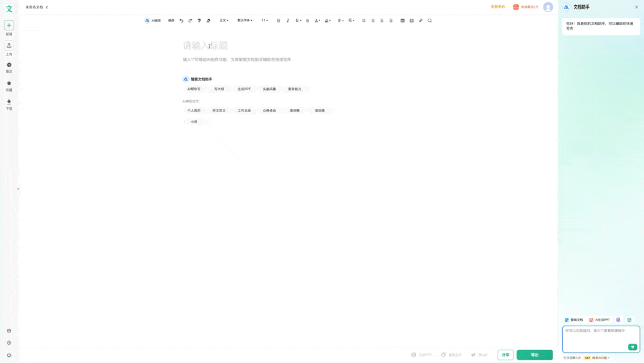The image size is (644, 363).
Task: Click the 新建 plus icon in sidebar
Action: (x=9, y=25)
